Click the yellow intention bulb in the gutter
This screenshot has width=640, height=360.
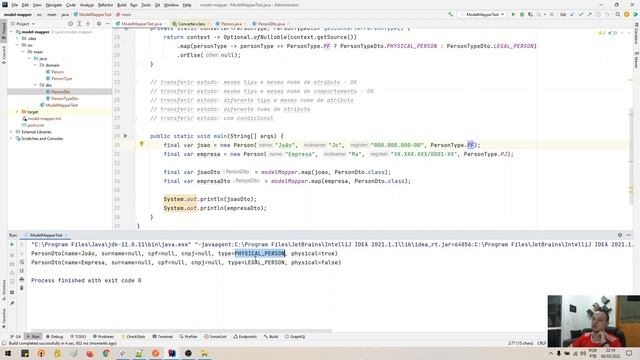142,144
